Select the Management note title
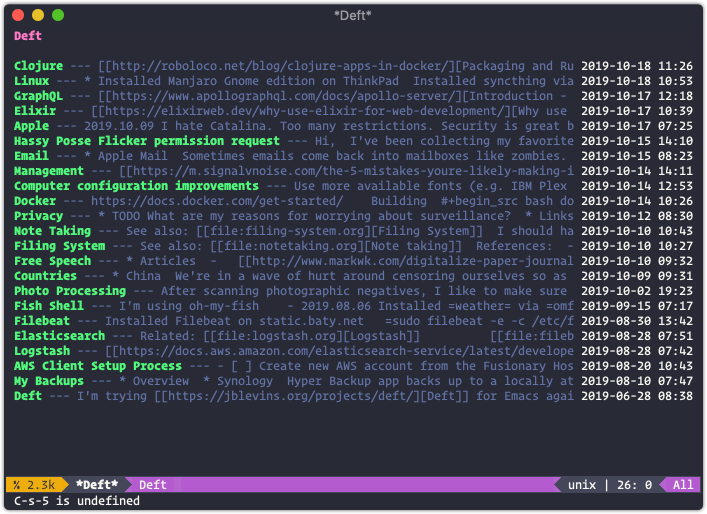Image resolution: width=707 pixels, height=514 pixels. [49, 171]
